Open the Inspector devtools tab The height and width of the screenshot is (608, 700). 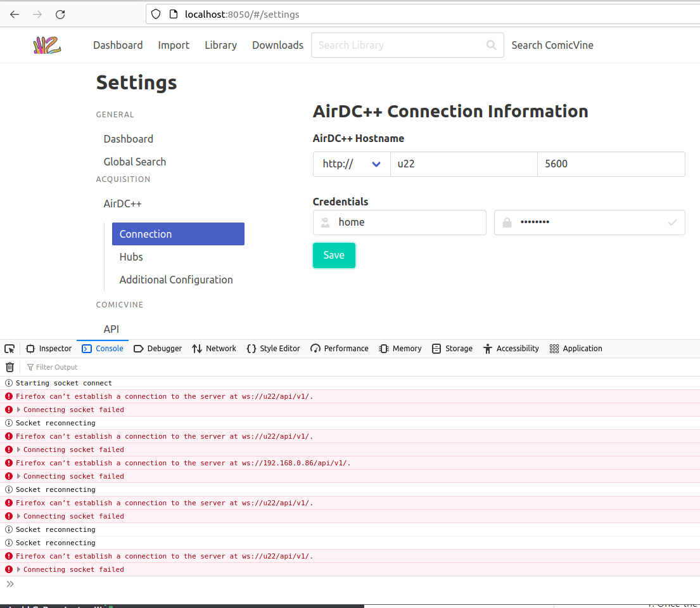tap(49, 349)
